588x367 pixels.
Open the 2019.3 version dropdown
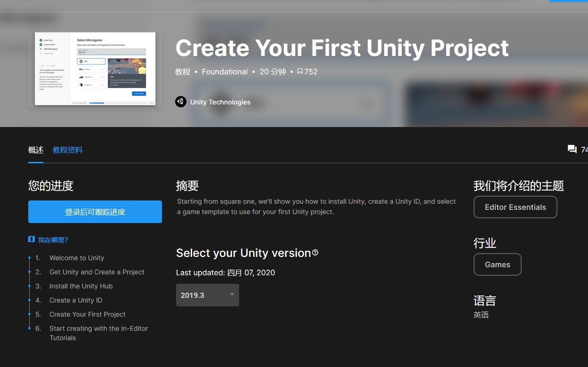point(208,295)
